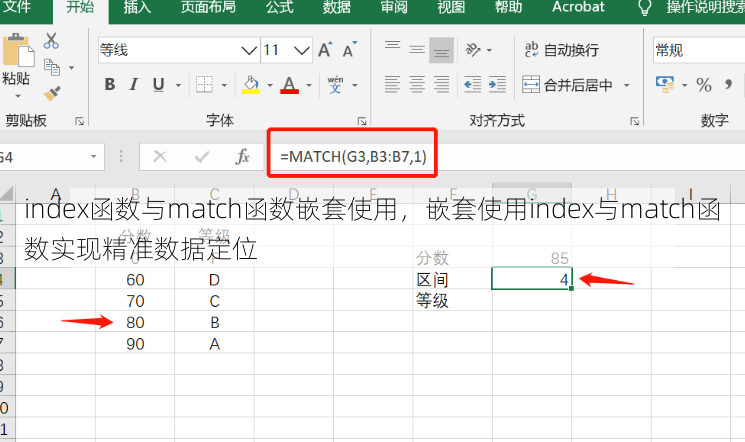Select Align Left icon
Screen dimensions: 745x442
tap(392, 85)
